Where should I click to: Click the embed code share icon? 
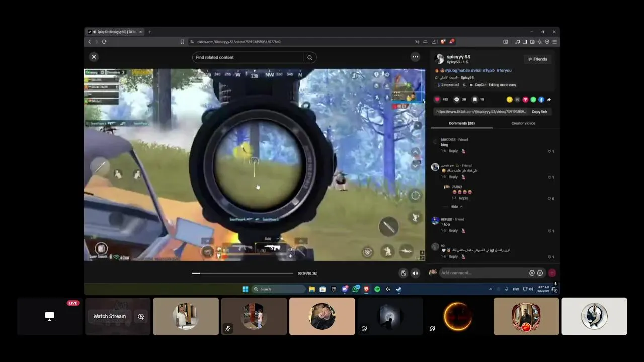517,100
